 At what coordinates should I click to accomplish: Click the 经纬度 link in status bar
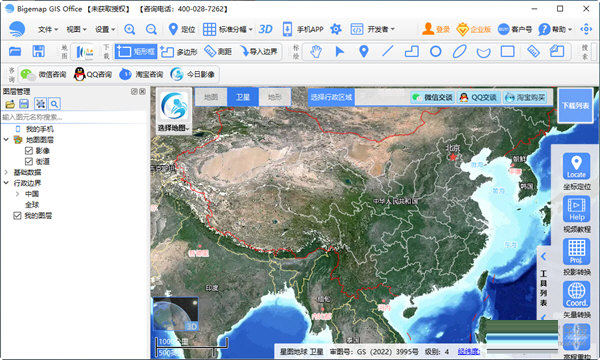pos(468,351)
